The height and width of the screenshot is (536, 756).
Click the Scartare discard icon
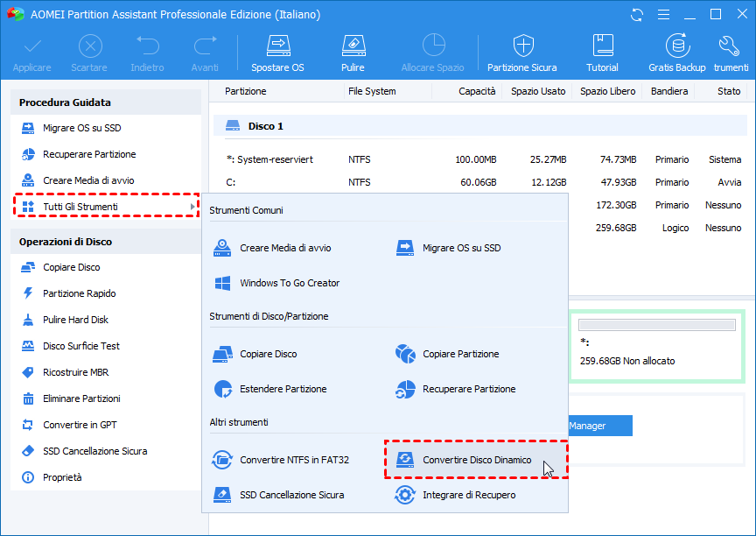click(x=89, y=53)
